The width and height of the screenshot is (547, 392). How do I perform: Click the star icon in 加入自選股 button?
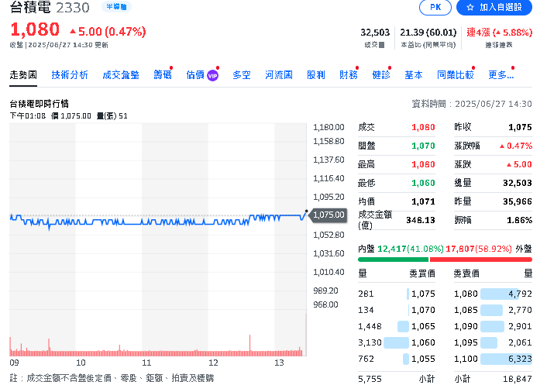[x=470, y=7]
